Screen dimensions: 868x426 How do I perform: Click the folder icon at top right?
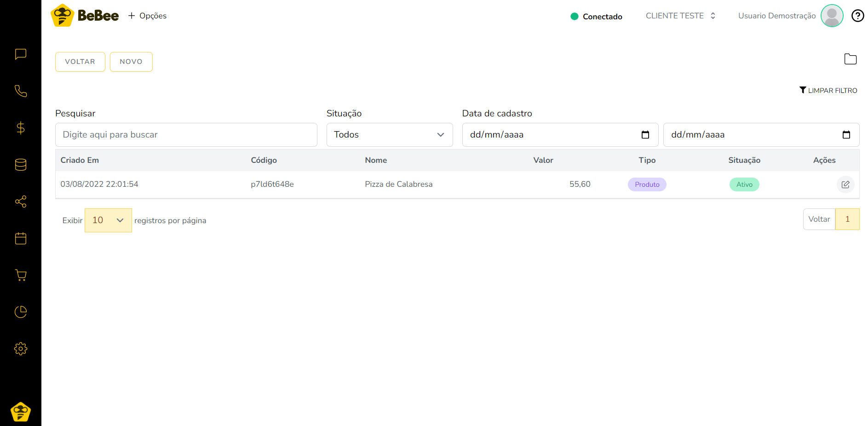coord(850,59)
